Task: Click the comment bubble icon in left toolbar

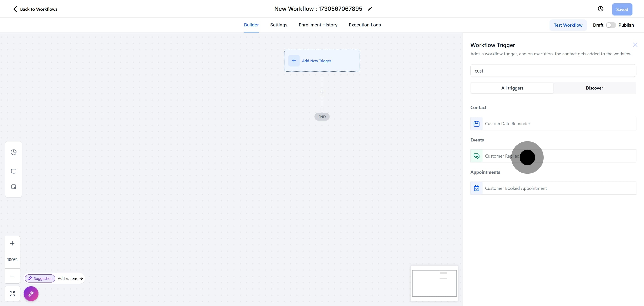Action: (x=13, y=172)
